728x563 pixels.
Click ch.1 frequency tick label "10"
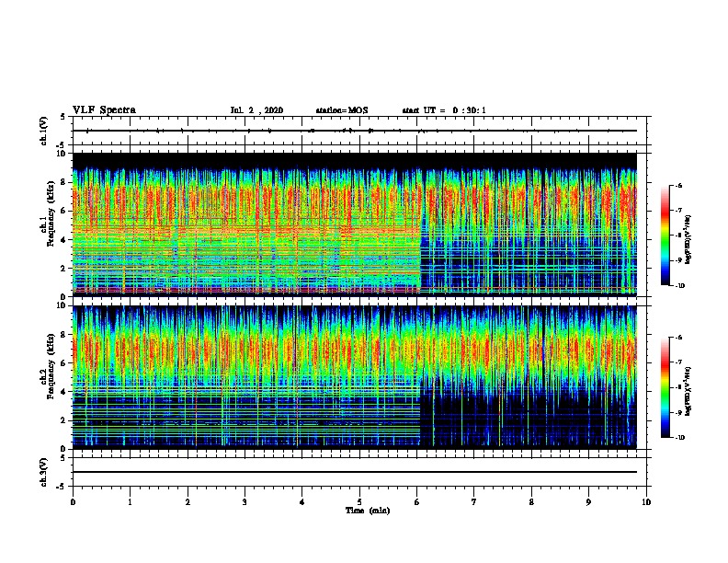62,154
